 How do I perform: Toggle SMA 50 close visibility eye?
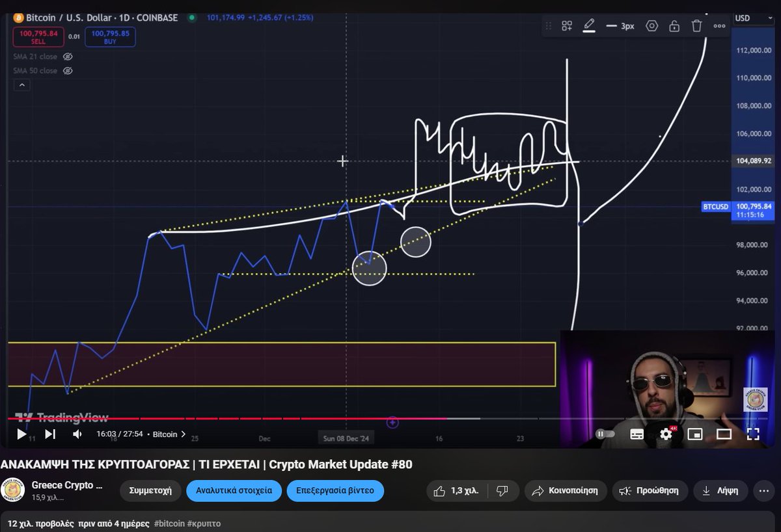tap(68, 70)
